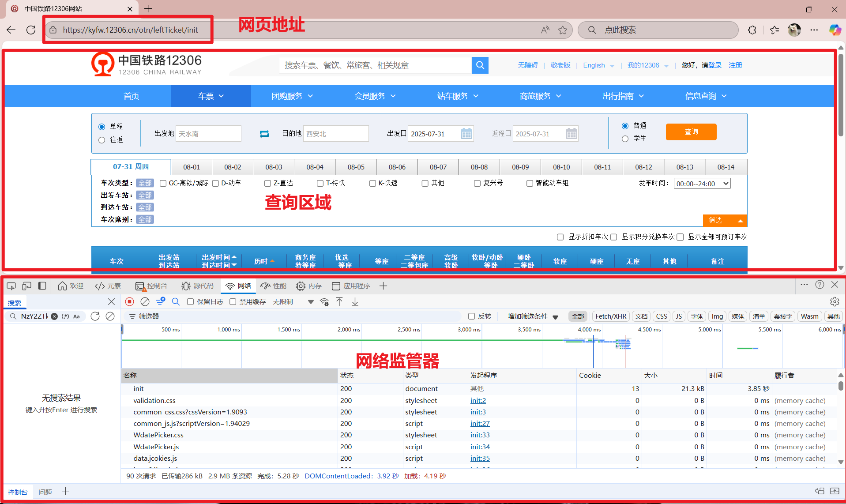Expand the 信息查询 navigation menu
Image resolution: width=846 pixels, height=504 pixels.
706,96
